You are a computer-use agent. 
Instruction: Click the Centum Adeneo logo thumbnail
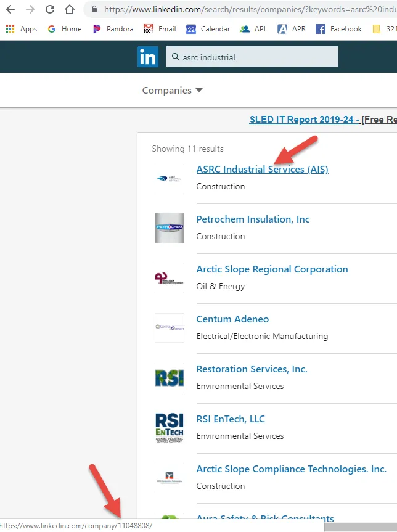[x=170, y=328]
